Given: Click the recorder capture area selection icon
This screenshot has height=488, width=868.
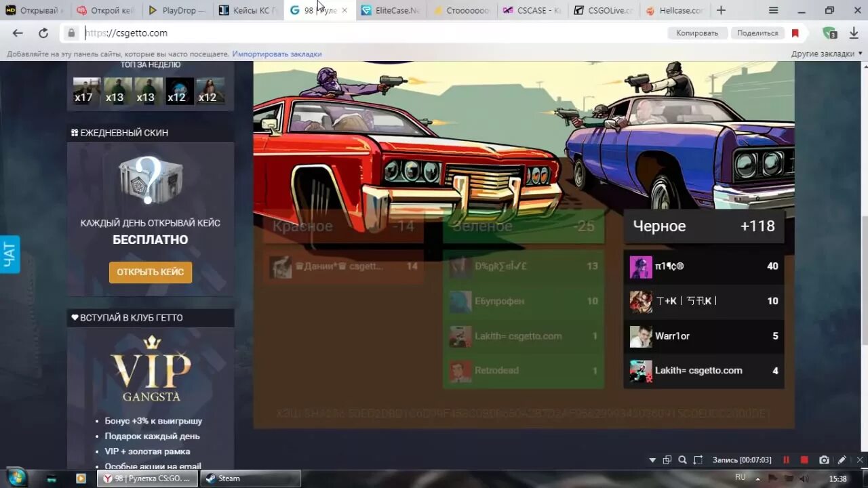Looking at the screenshot, I should point(698,460).
